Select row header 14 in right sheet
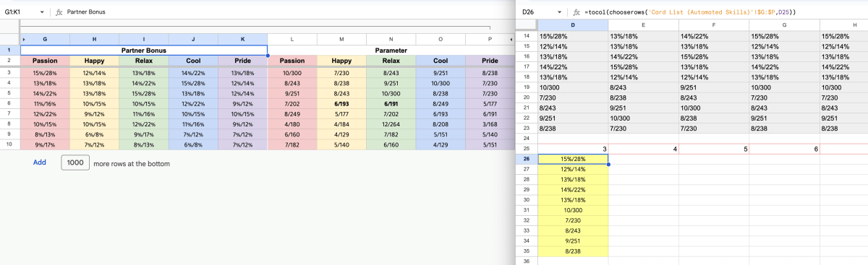868x265 pixels. pyautogui.click(x=526, y=35)
